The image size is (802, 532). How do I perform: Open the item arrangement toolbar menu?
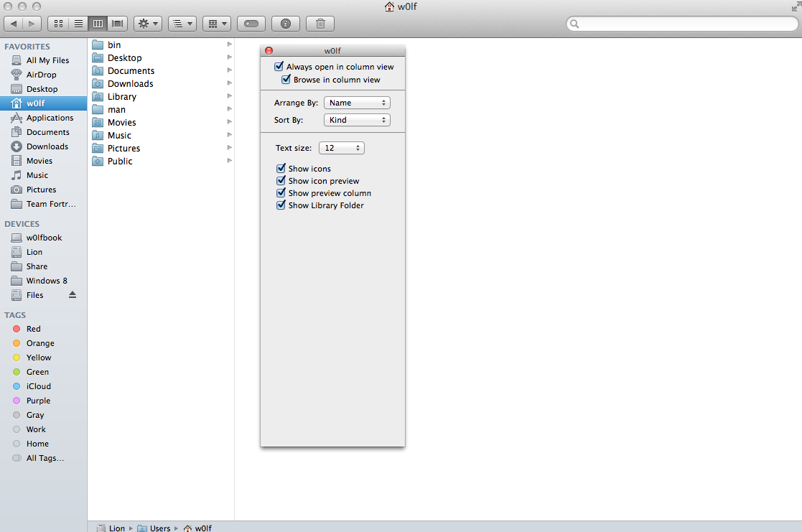[182, 24]
